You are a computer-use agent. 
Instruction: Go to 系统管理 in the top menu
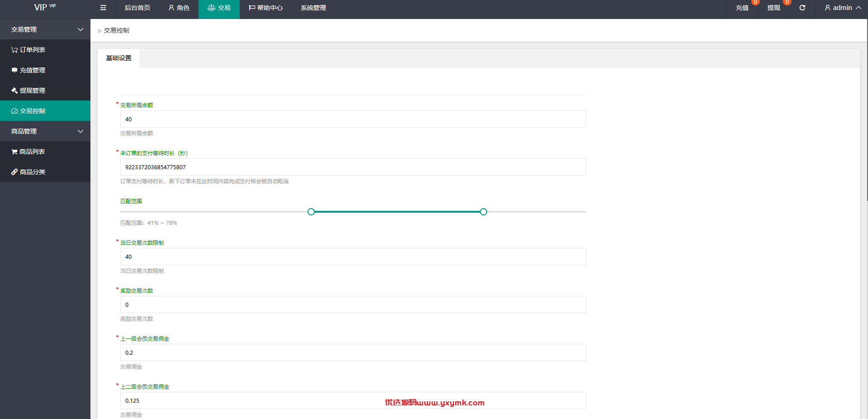313,8
